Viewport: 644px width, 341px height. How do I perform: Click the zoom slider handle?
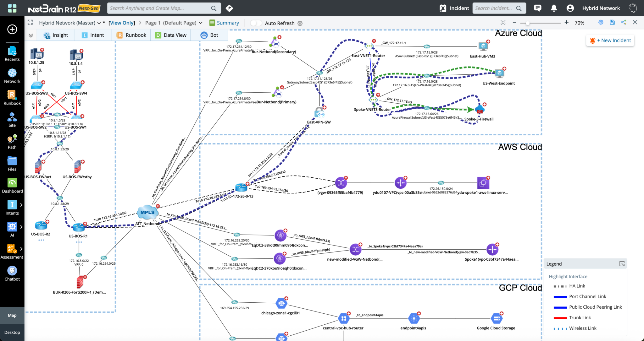click(x=528, y=23)
